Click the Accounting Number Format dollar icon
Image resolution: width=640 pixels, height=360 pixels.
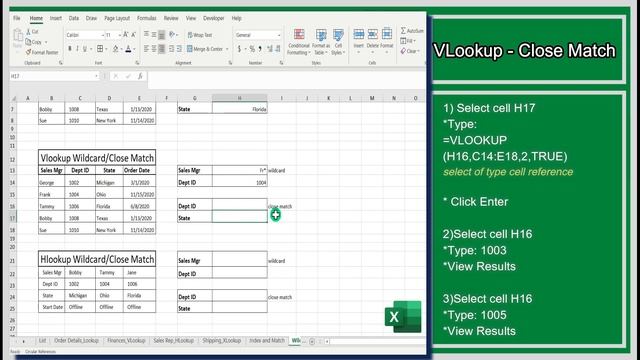click(x=239, y=49)
